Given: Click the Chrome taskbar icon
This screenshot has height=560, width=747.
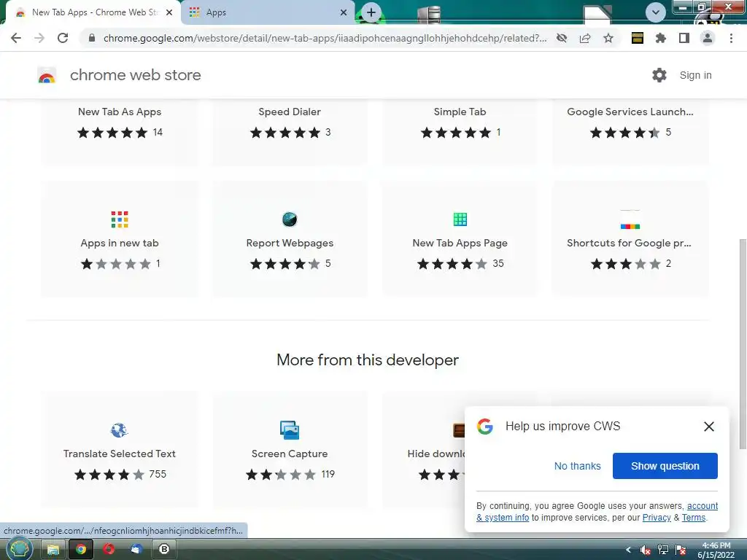Looking at the screenshot, I should click(x=81, y=550).
